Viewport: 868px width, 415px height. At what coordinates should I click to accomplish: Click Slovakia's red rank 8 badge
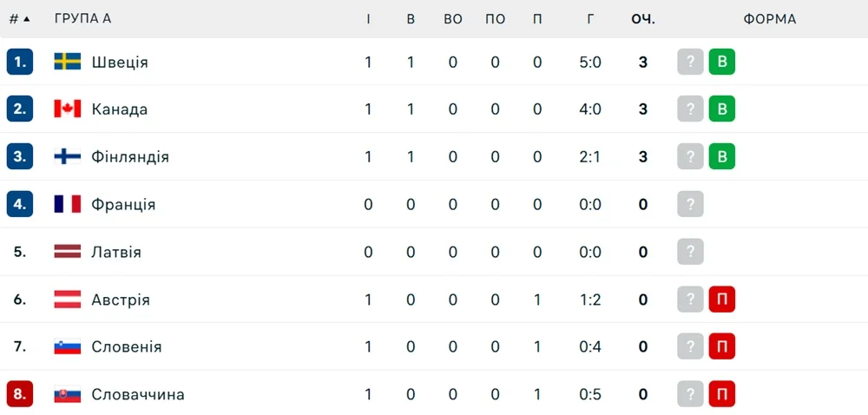tap(20, 394)
